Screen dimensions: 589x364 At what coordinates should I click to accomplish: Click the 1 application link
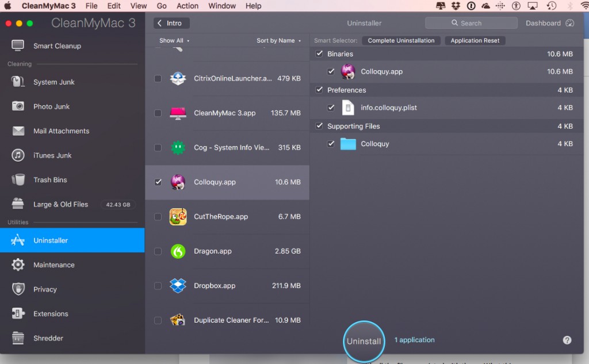(414, 340)
